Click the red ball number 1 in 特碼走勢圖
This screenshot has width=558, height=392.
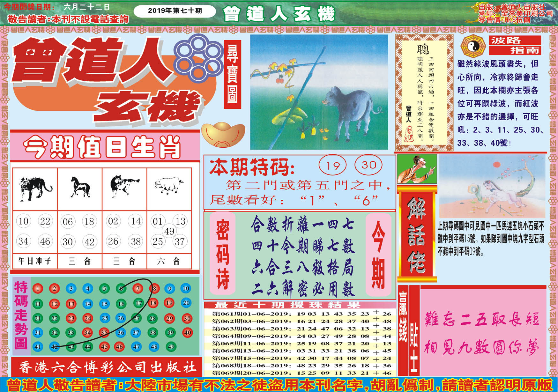[x=38, y=289]
